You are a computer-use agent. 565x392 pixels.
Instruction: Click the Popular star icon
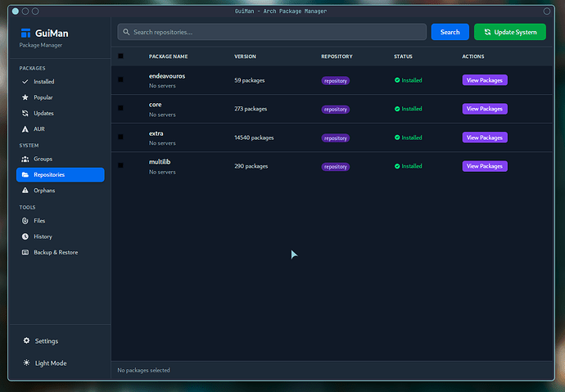click(25, 97)
